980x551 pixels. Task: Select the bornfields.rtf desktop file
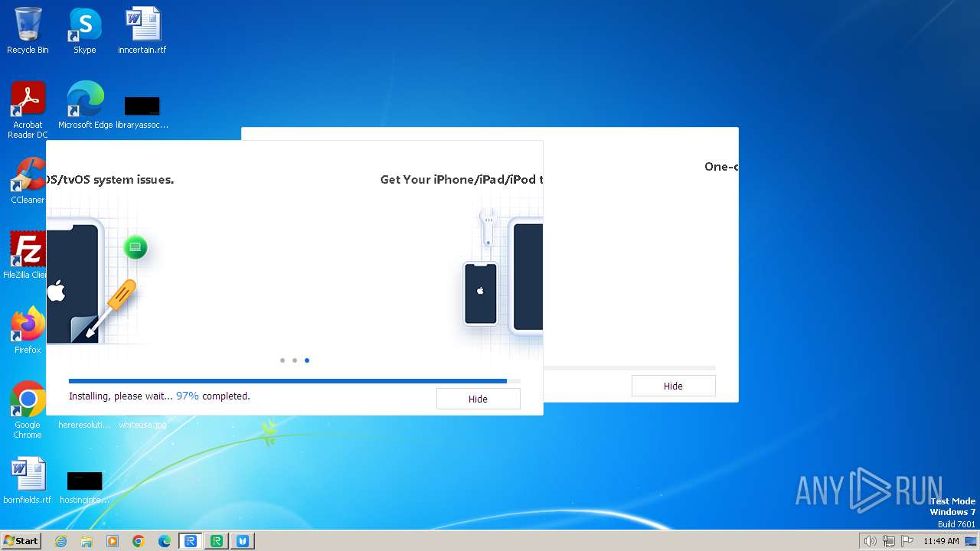[28, 481]
